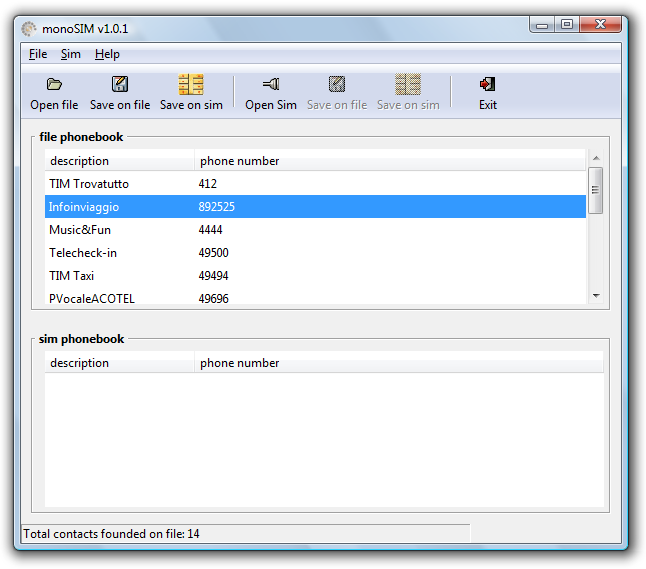The width and height of the screenshot is (646, 569).
Task: Click phone number 49494
Action: point(213,276)
